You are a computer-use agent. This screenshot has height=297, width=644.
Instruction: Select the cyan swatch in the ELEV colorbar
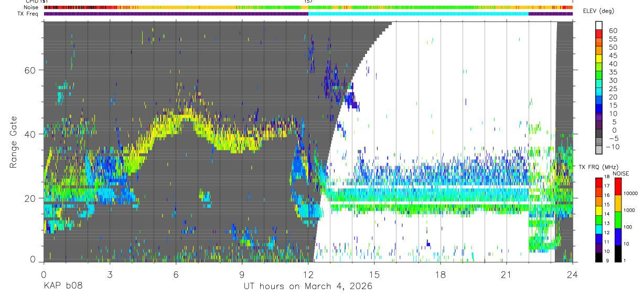[599, 92]
